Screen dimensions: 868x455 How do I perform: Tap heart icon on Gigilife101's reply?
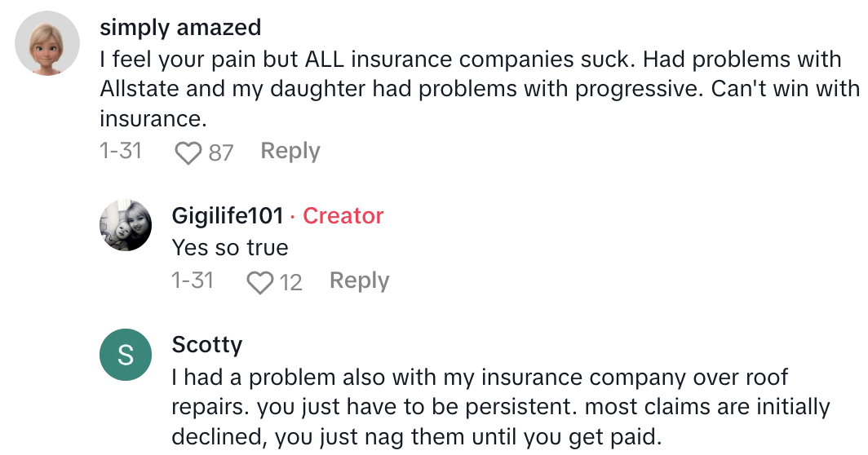click(259, 282)
